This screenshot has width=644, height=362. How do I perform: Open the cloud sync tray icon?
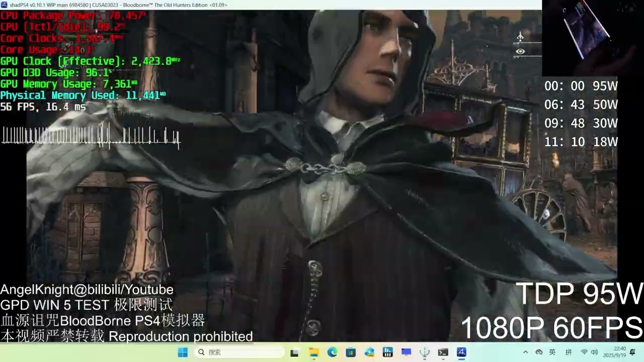(539, 352)
